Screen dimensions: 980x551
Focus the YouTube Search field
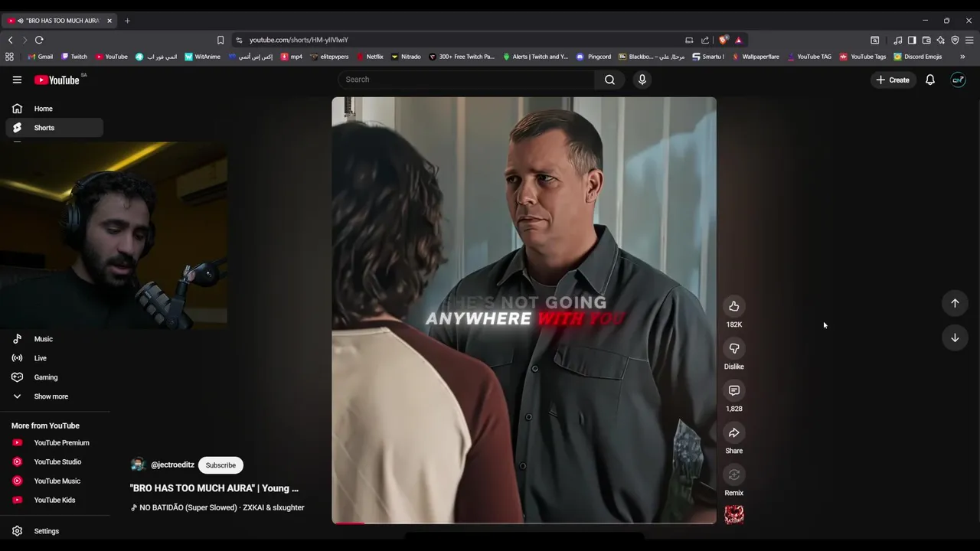click(466, 80)
